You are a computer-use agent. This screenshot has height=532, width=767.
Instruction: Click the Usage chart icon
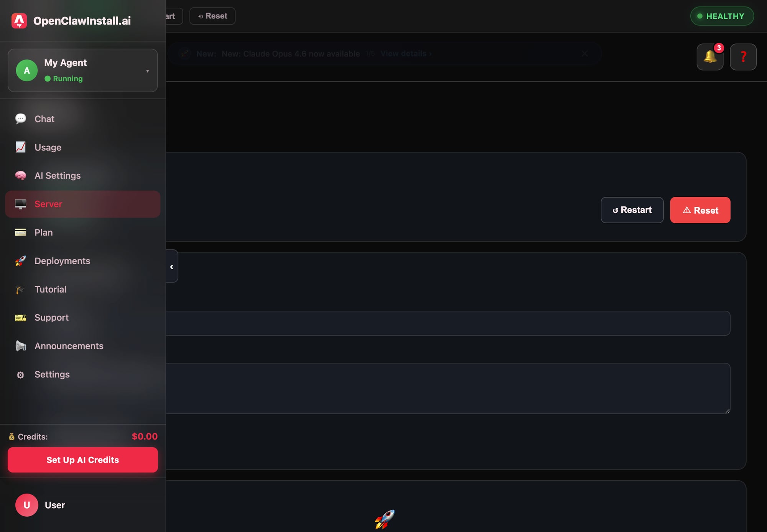[x=20, y=147]
